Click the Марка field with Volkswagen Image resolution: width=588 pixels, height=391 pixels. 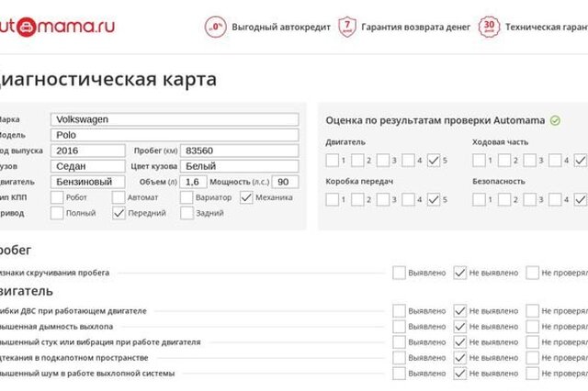tap(175, 119)
